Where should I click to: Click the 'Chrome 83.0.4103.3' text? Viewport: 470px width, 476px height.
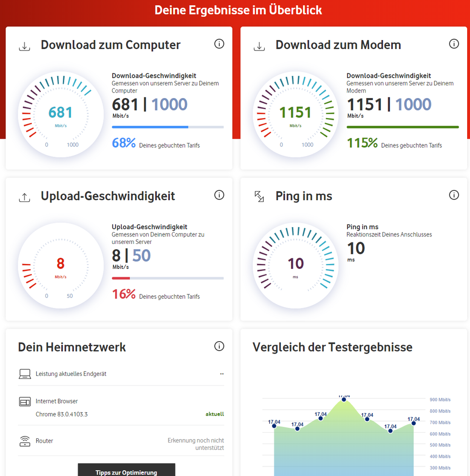61,415
